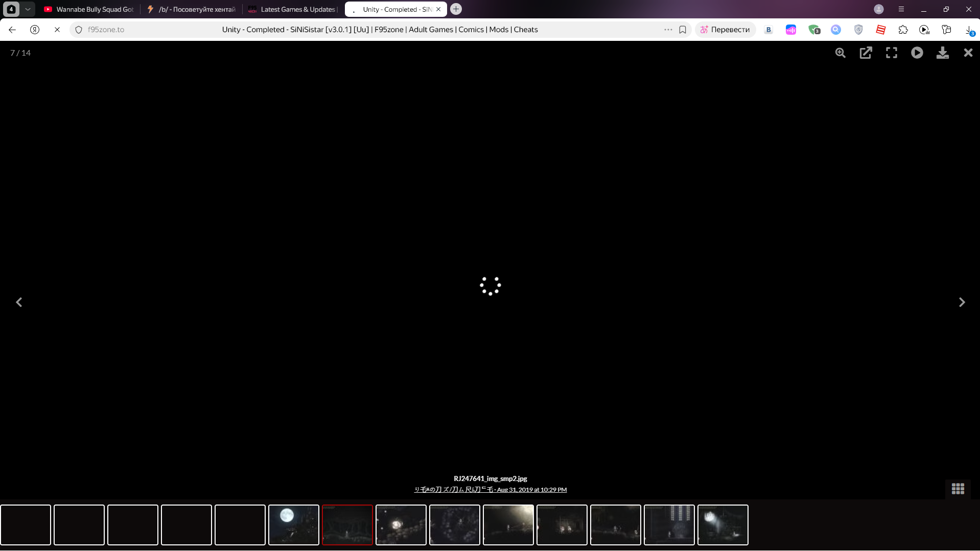Open the red striped extension
The height and width of the screenshot is (551, 980).
(x=881, y=30)
